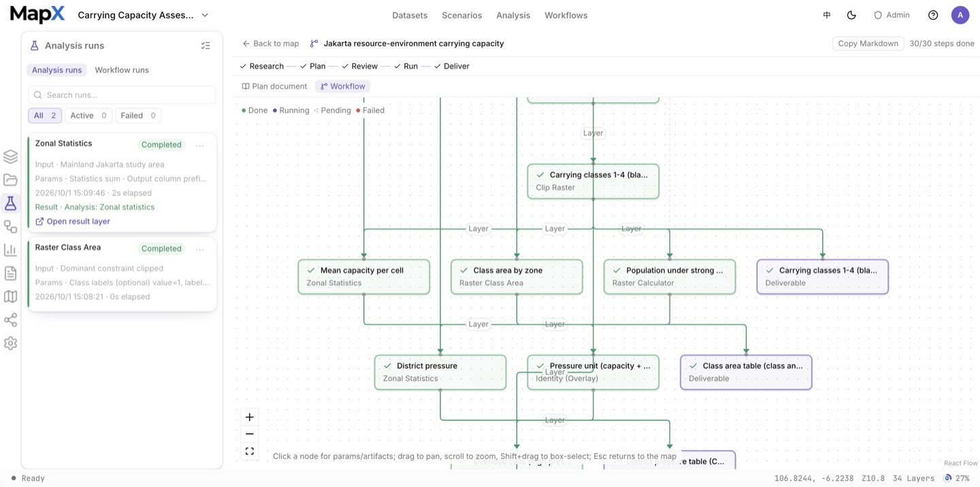Toggle dark mode with the moon icon
980x487 pixels.
(x=851, y=15)
